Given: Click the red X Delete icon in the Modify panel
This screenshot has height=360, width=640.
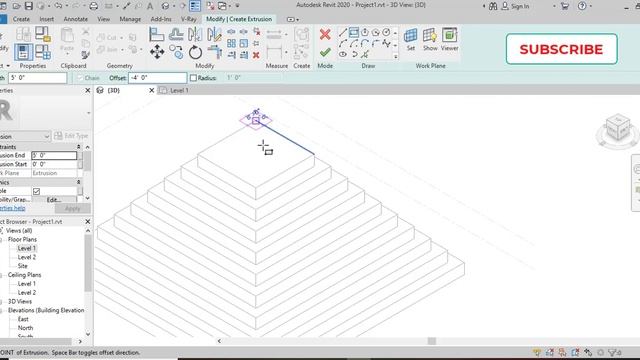Looking at the screenshot, I should [x=256, y=55].
